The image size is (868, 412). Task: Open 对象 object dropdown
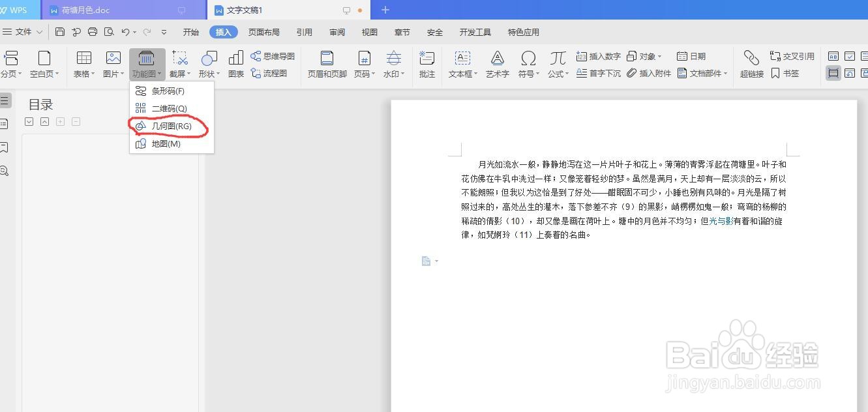point(644,56)
